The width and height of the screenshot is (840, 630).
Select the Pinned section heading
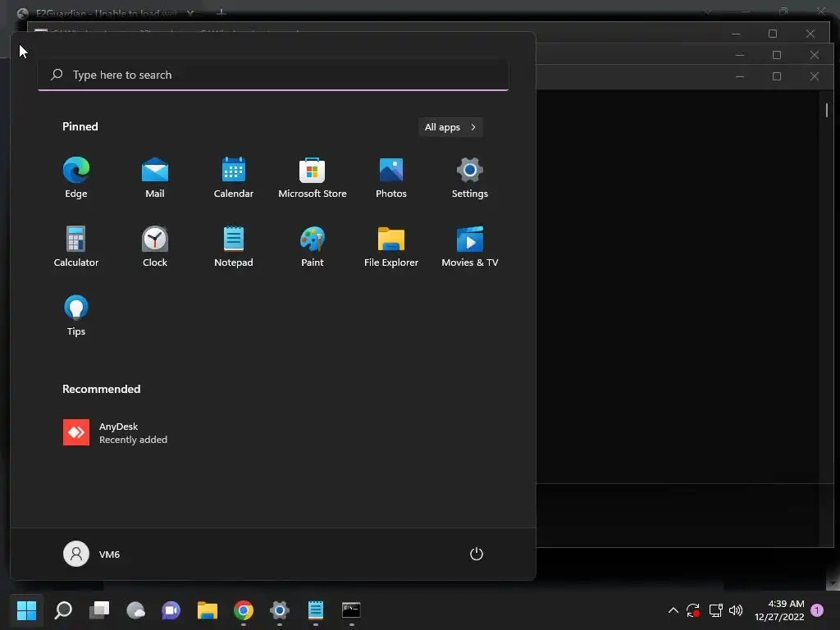pos(80,126)
